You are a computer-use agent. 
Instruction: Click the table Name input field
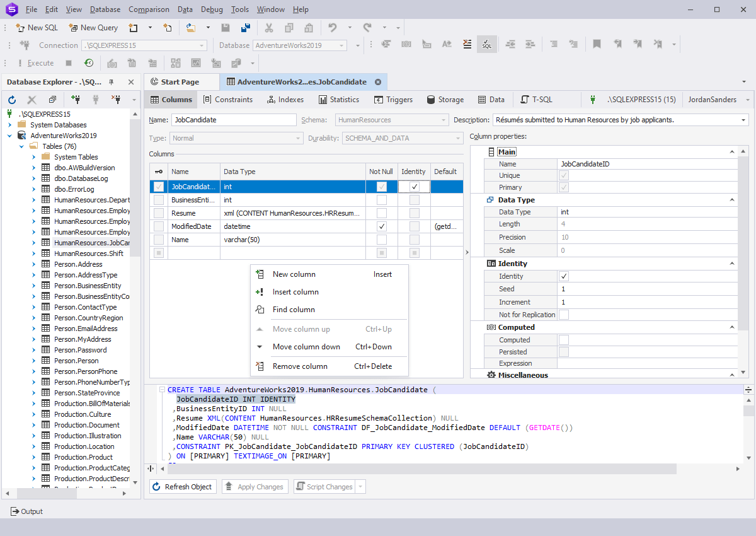(x=233, y=120)
